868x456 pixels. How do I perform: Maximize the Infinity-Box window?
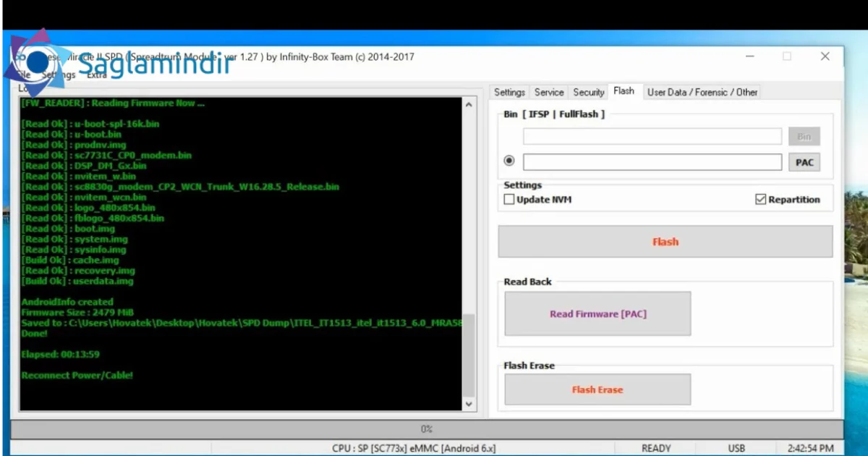tap(787, 56)
